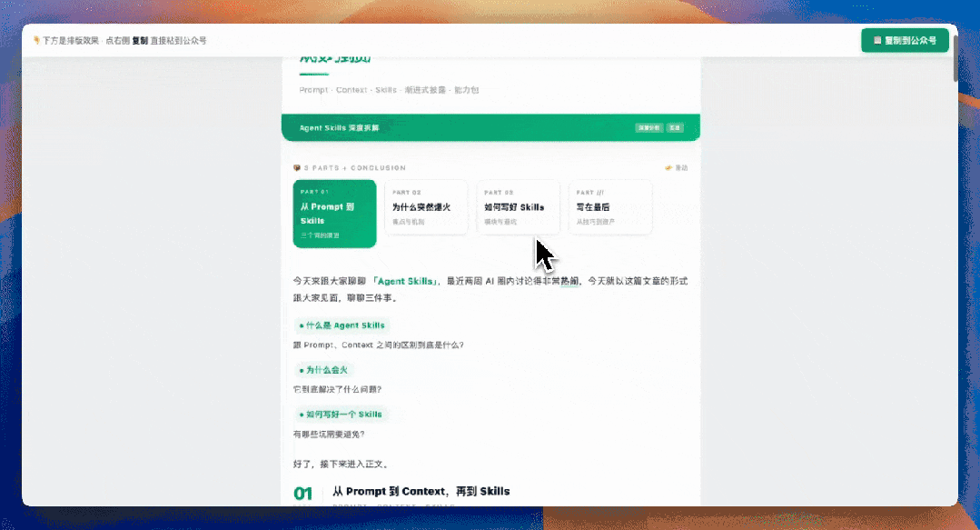Click the 如何写好一个 Skills green pill

(x=340, y=415)
